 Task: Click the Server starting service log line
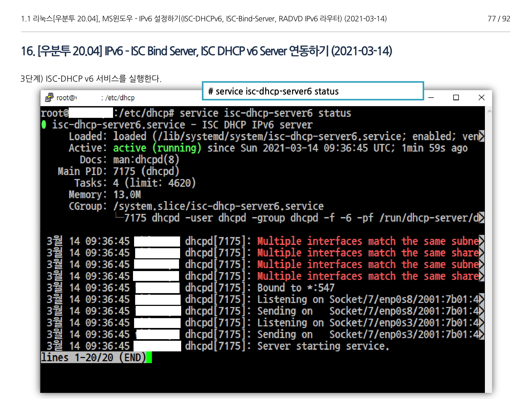click(x=323, y=346)
